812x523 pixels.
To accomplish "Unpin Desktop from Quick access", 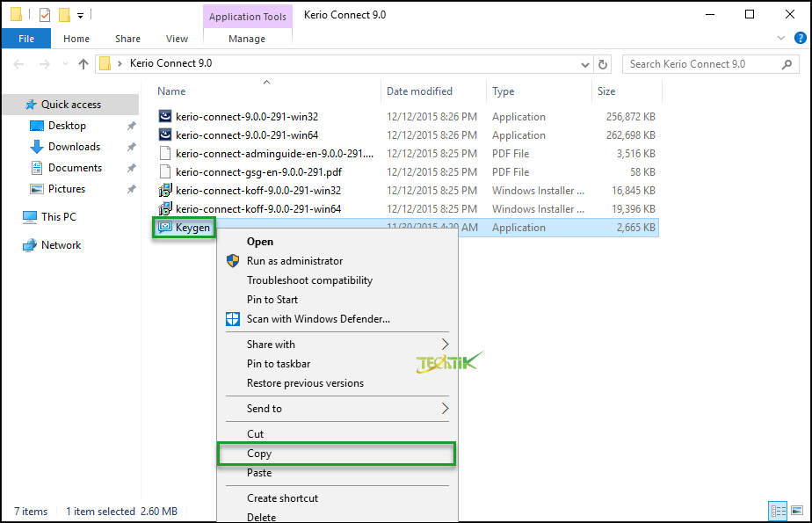I will point(132,126).
